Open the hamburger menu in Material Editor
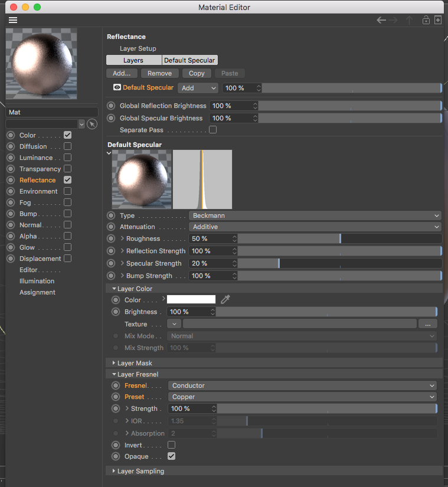 (x=13, y=20)
